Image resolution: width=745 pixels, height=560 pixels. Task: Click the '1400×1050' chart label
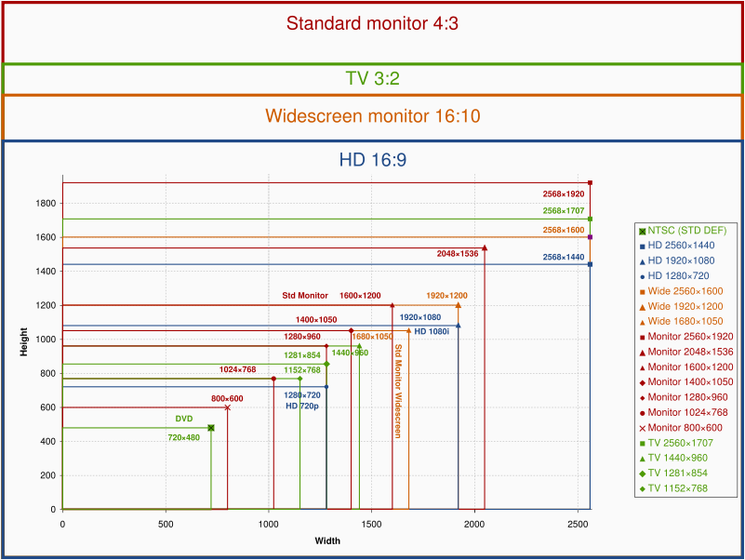316,320
